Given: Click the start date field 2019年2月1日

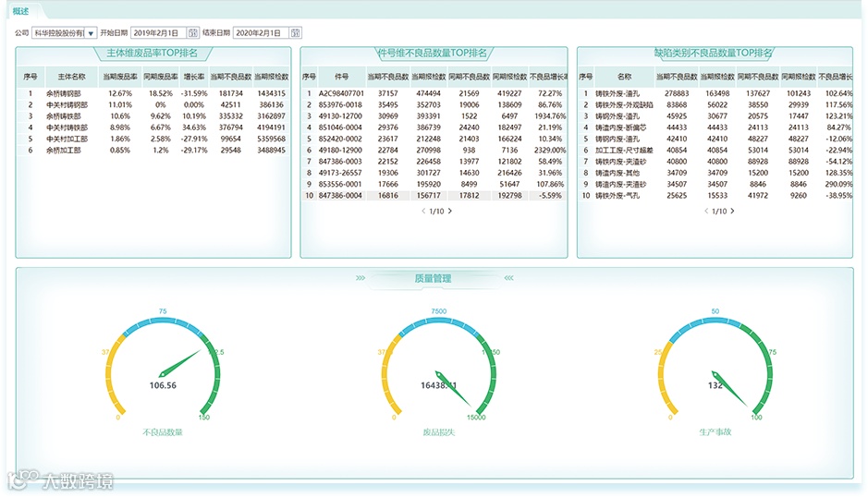Looking at the screenshot, I should [x=159, y=33].
